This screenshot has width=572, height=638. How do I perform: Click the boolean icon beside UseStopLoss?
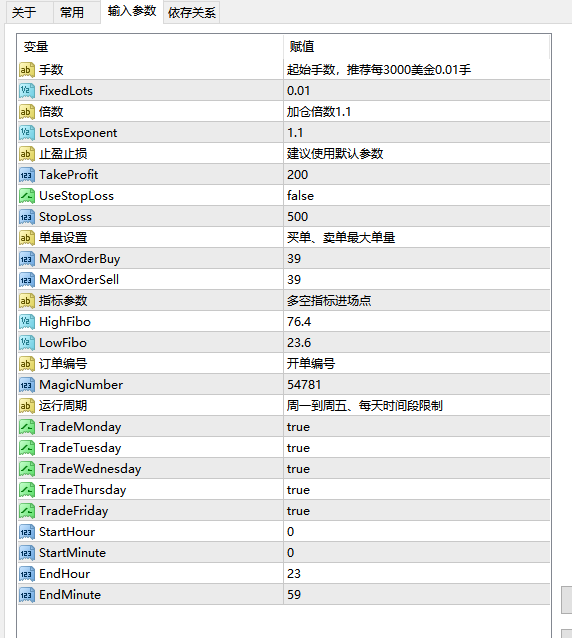pos(26,196)
